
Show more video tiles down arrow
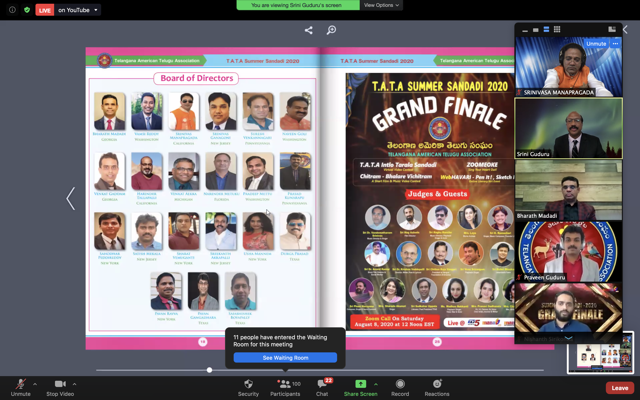point(569,338)
